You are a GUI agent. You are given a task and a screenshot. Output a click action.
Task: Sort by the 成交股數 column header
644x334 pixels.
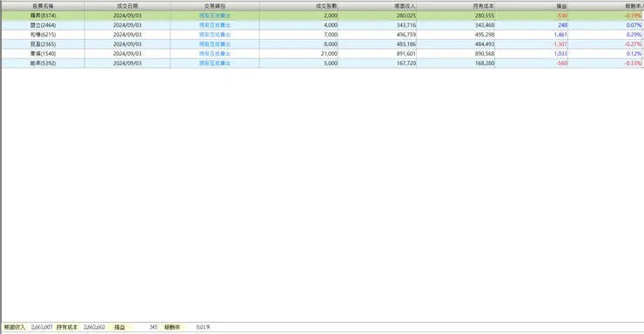tap(299, 6)
